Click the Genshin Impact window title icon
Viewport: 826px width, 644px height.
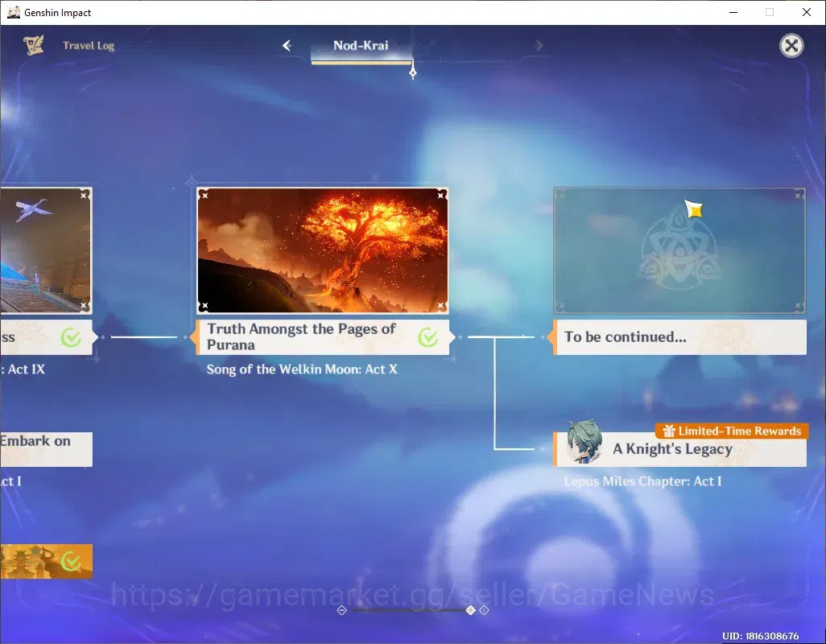point(13,12)
